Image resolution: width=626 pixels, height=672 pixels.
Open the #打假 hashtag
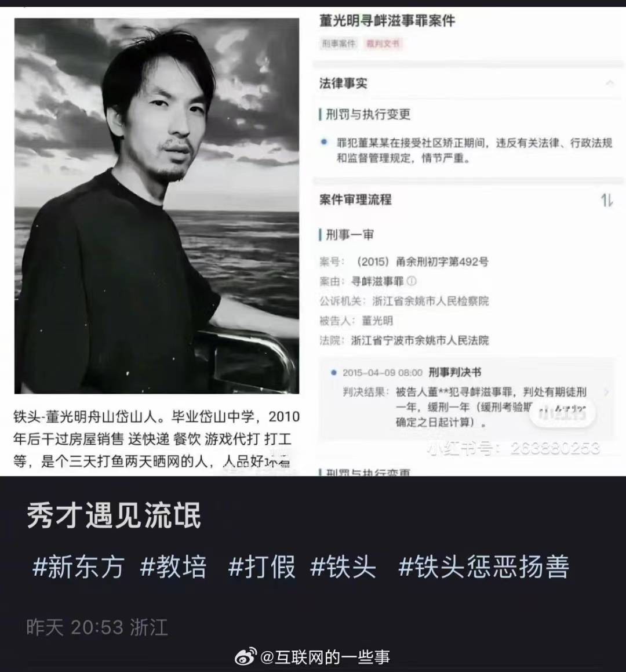(x=262, y=567)
